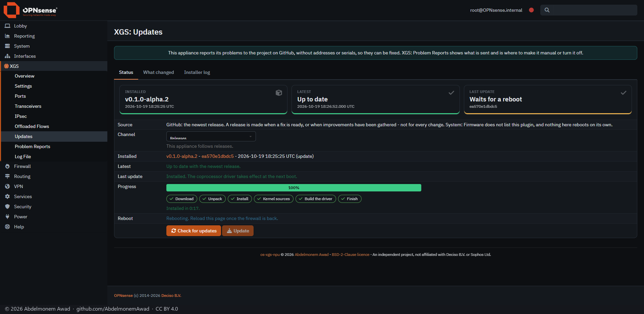Click the Firewall flame icon
This screenshot has width=644, height=314.
click(7, 166)
